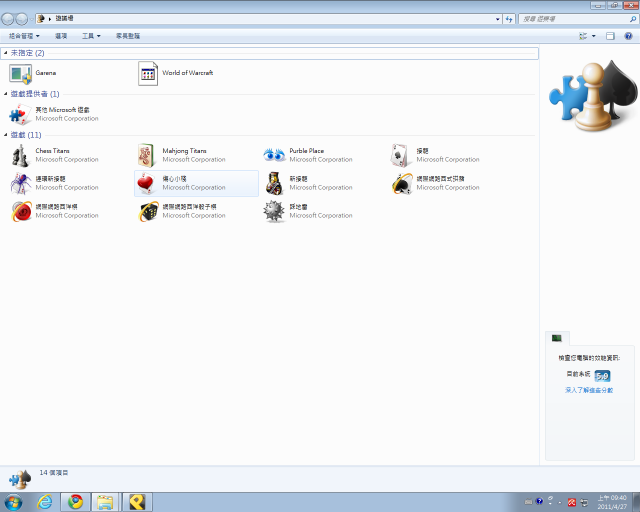Screen dimensions: 640x512
Task: Collapse the 未指定 (2) group
Action: [x=6, y=53]
